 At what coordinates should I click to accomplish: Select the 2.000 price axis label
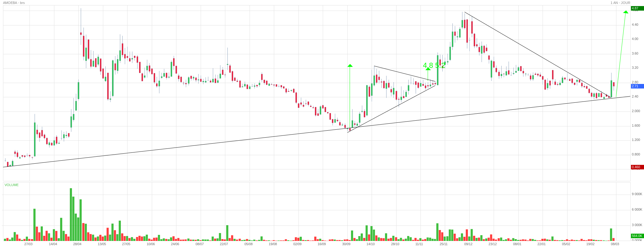pos(636,111)
